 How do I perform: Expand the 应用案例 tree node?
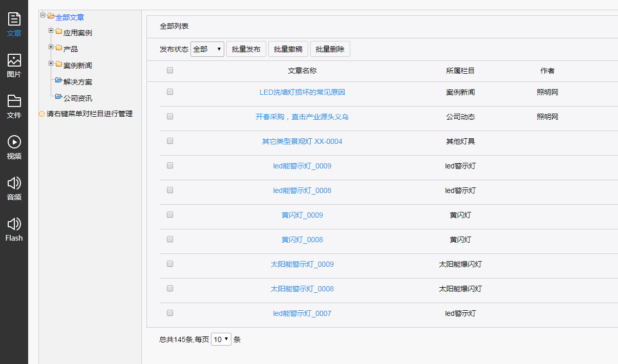[x=51, y=31]
